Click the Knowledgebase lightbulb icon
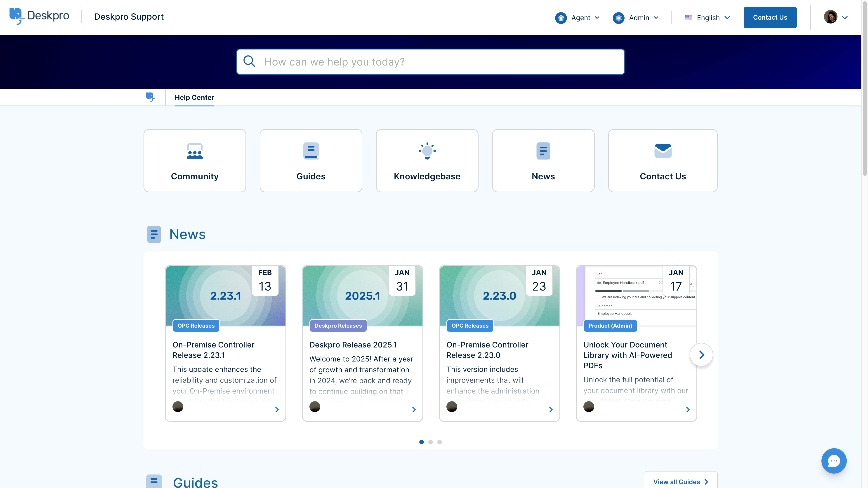The width and height of the screenshot is (868, 488). click(427, 151)
